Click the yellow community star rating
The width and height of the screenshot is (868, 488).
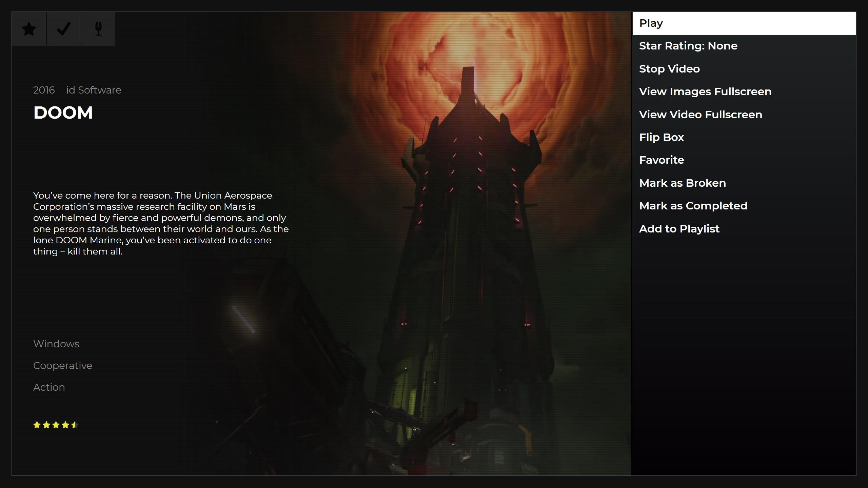click(x=56, y=425)
